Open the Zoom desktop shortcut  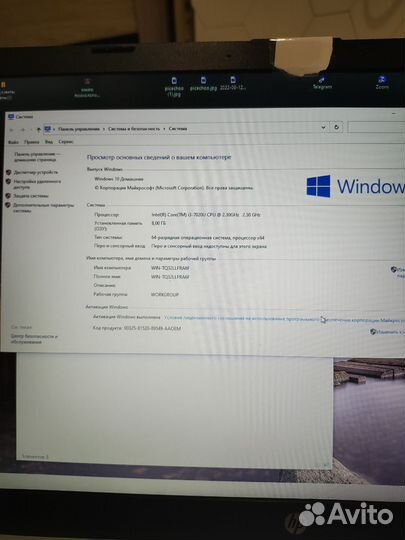382,83
